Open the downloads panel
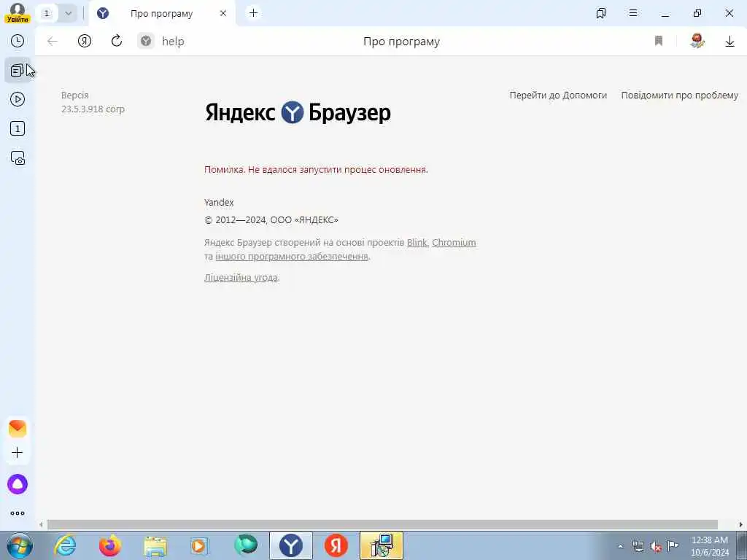747x560 pixels. point(729,42)
